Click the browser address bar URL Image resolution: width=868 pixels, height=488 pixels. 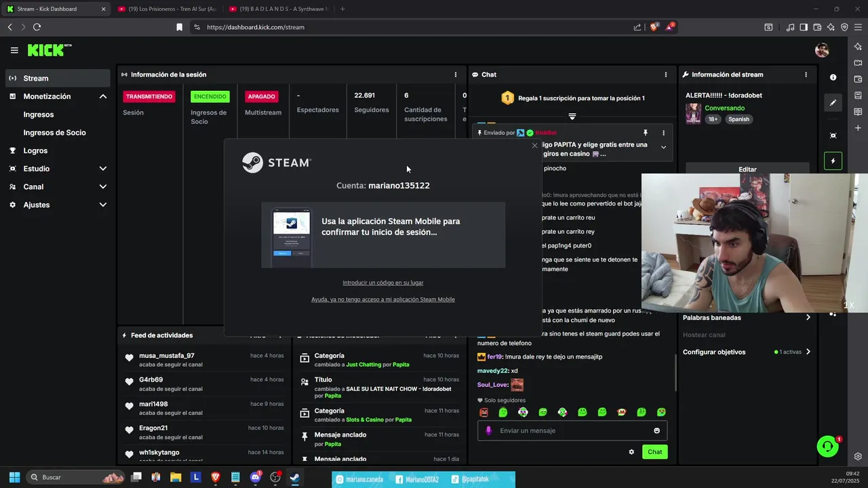[256, 27]
